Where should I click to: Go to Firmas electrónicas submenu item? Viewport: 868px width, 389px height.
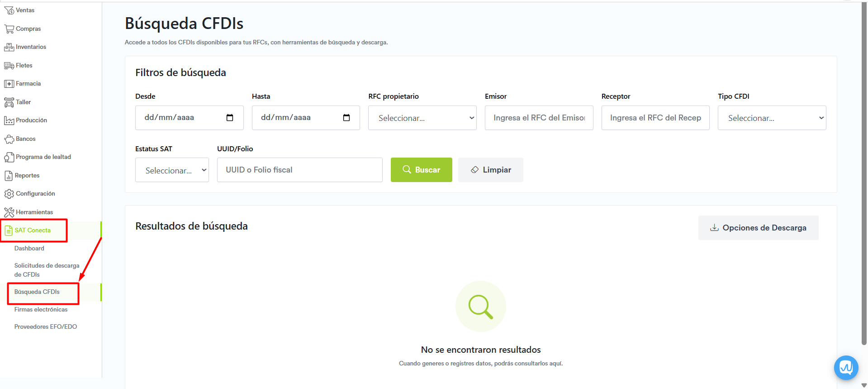click(41, 310)
